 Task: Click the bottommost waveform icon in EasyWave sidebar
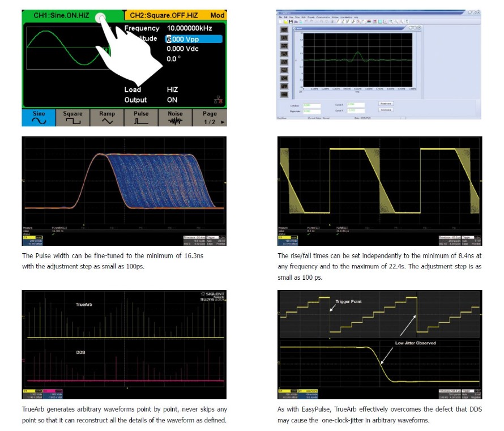(x=284, y=95)
